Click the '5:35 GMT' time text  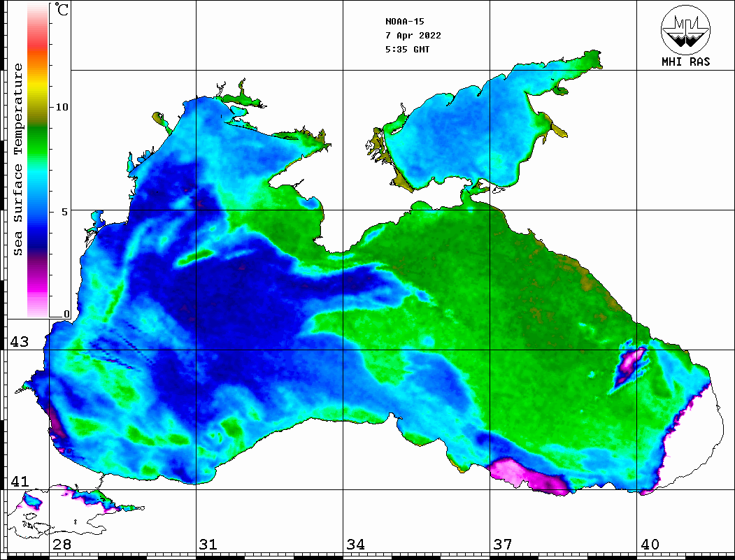pyautogui.click(x=407, y=49)
